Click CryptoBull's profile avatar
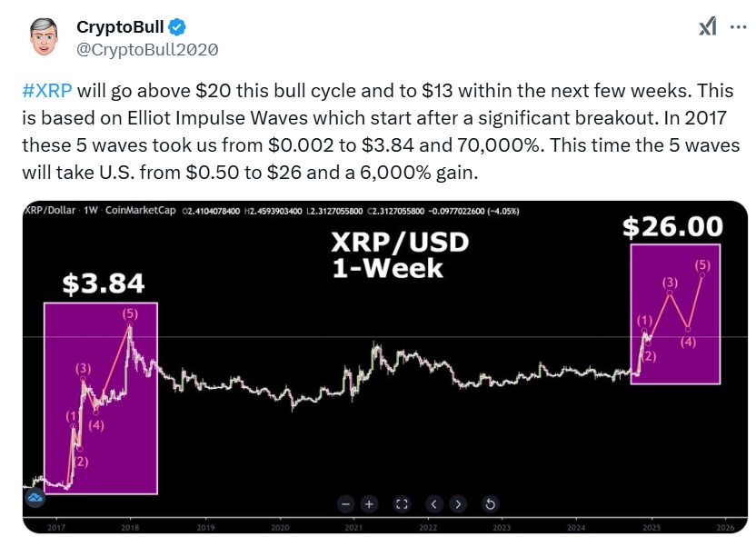 pyautogui.click(x=44, y=36)
